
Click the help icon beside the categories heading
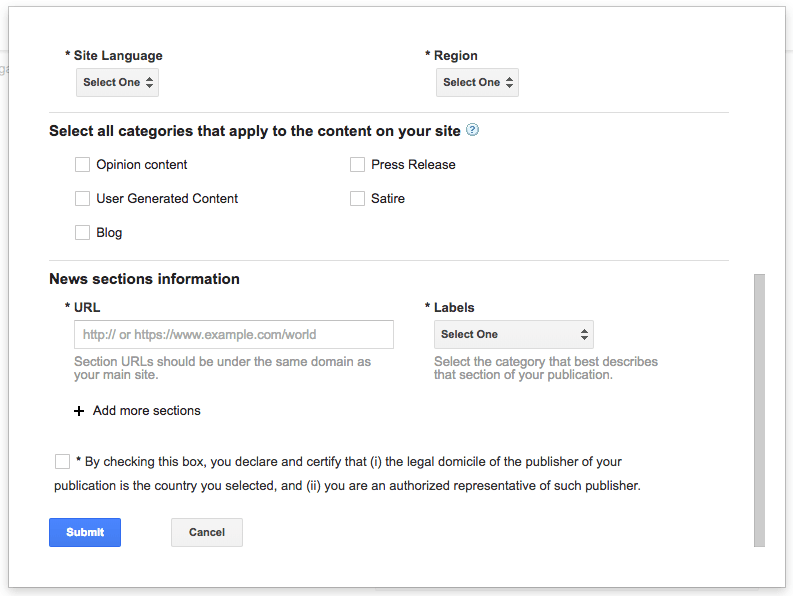click(x=473, y=130)
